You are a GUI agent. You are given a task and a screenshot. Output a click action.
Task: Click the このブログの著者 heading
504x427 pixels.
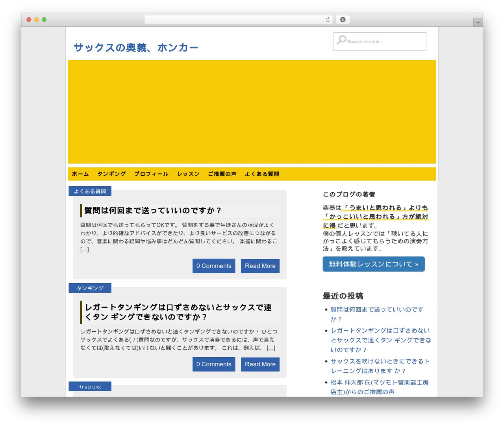pyautogui.click(x=349, y=194)
